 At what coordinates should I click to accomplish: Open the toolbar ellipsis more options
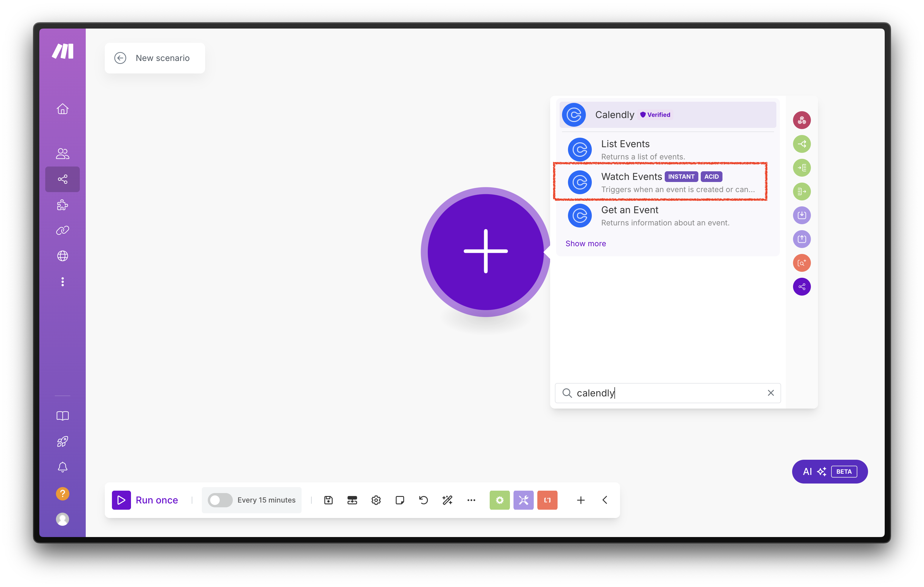471,500
